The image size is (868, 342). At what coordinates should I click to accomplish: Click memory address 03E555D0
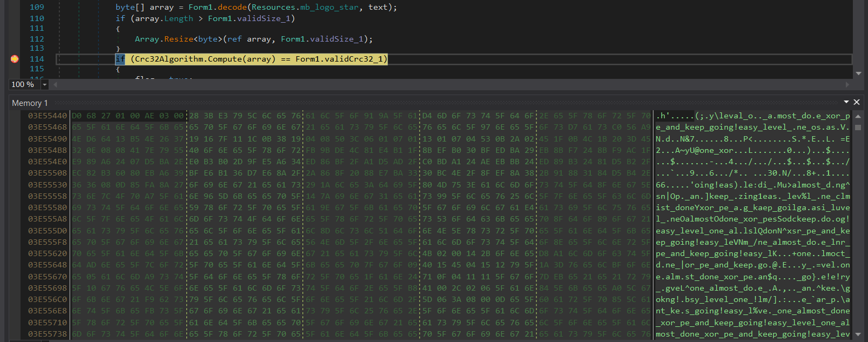pyautogui.click(x=48, y=231)
